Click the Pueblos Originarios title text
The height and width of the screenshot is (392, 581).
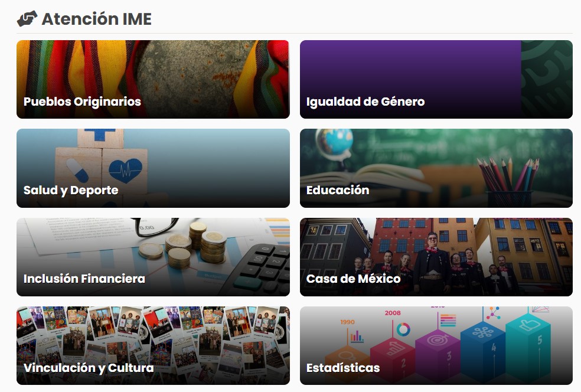[82, 102]
